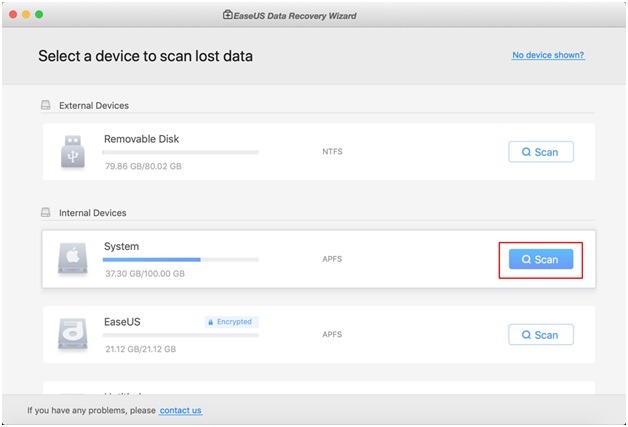Follow the 'contact us' link
The width and height of the screenshot is (628, 427).
(x=181, y=410)
